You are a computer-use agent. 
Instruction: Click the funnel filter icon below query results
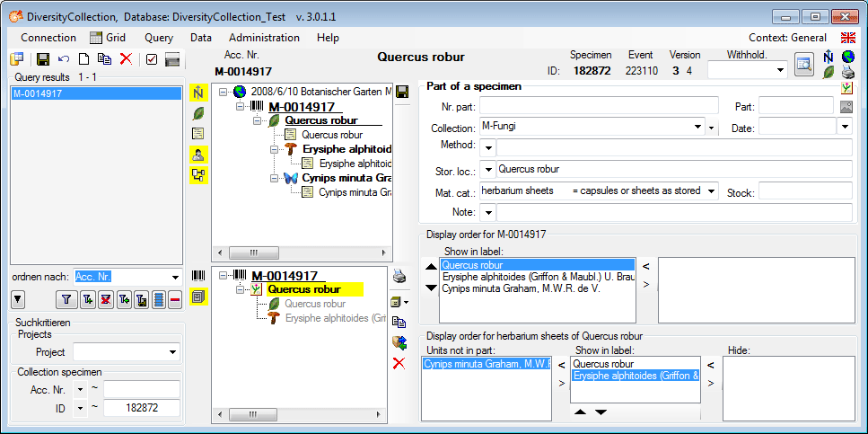coord(66,299)
